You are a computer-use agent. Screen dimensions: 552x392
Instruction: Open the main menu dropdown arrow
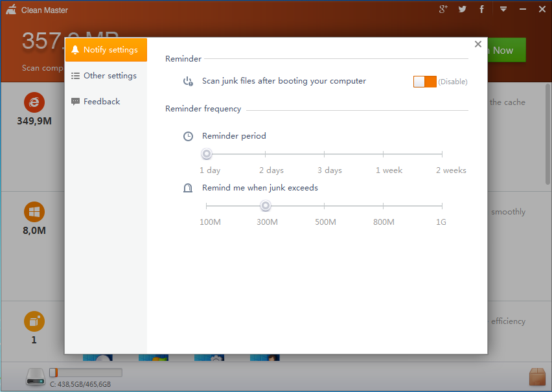[503, 9]
